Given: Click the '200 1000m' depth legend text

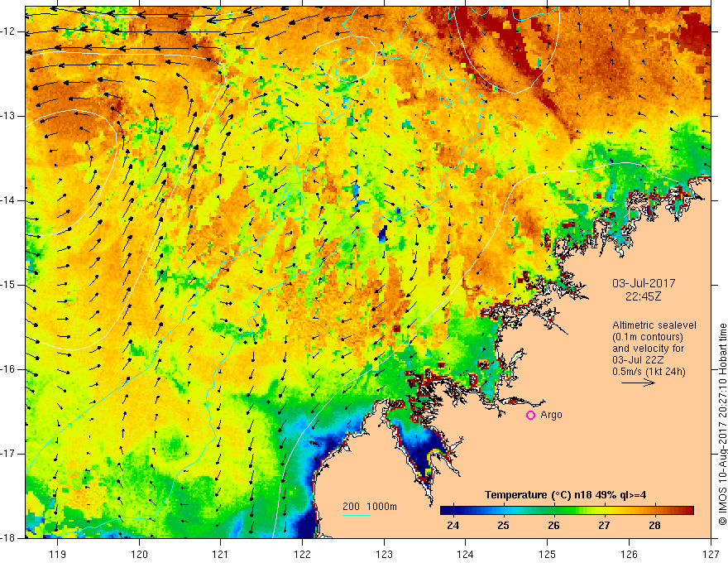Looking at the screenshot, I should coord(370,507).
